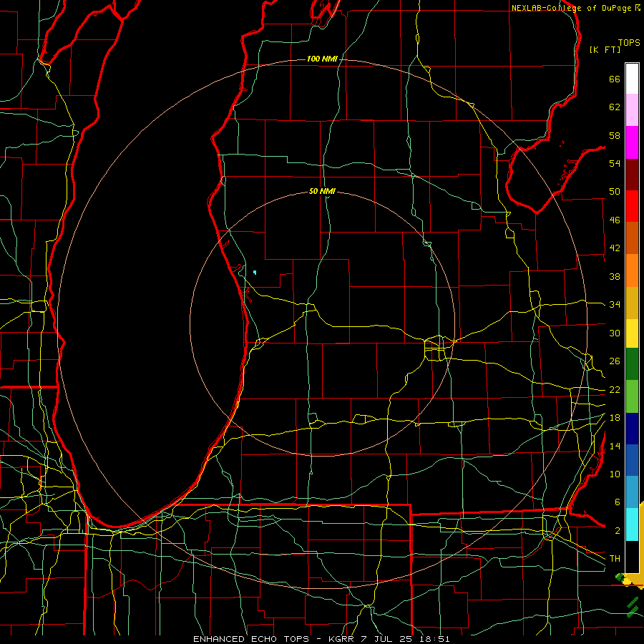This screenshot has width=644, height=644.
Task: Click the "38" legend value
Action: (615, 277)
